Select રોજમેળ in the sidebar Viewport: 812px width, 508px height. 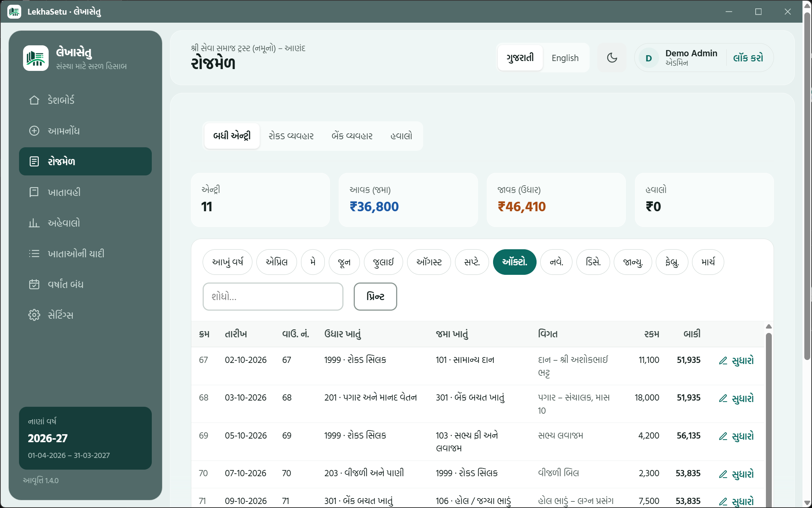85,162
